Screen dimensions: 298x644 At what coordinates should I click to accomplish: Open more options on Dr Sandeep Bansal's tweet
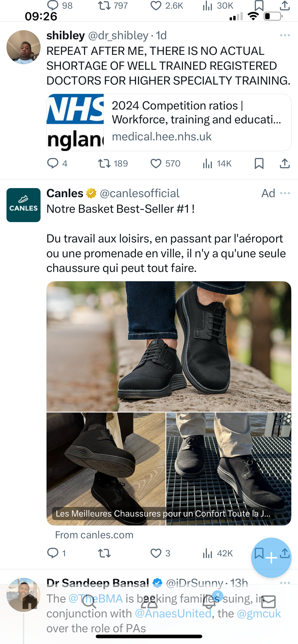point(285,583)
